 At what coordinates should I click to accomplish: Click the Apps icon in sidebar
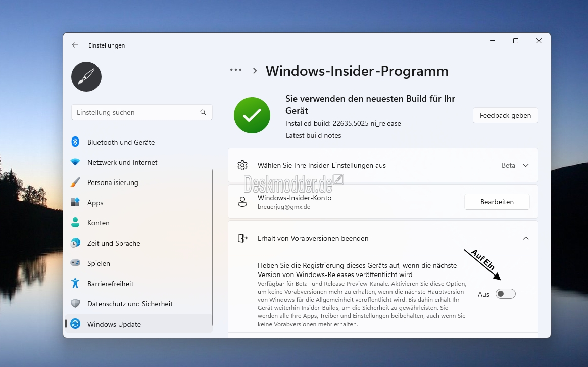click(75, 203)
